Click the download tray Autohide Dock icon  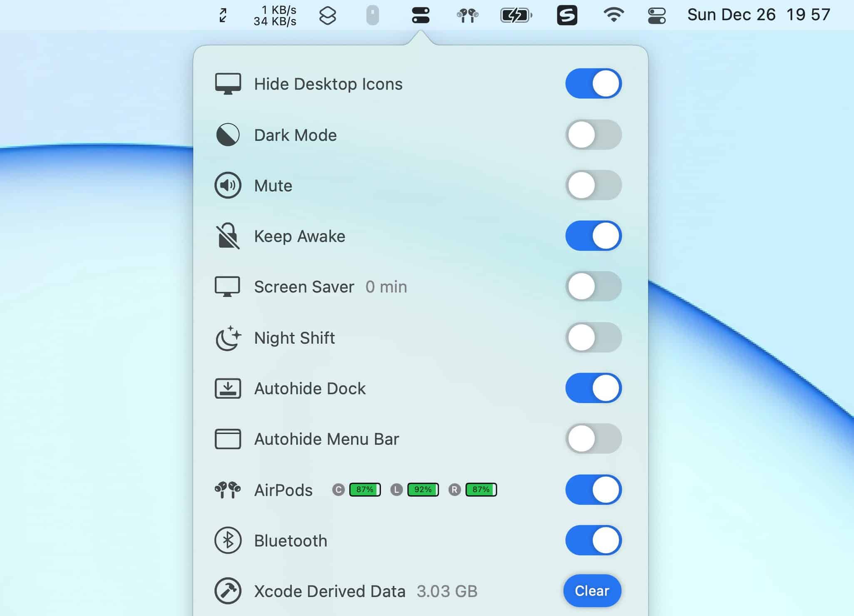point(228,388)
